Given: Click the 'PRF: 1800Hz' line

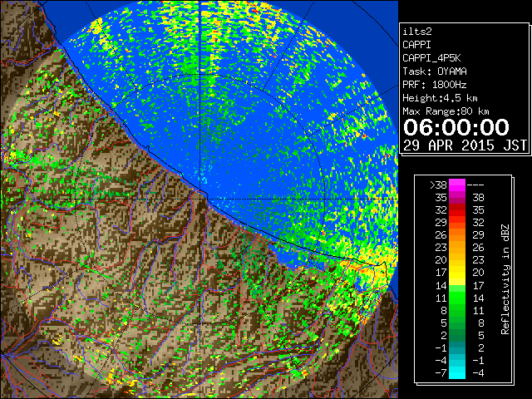Looking at the screenshot, I should (435, 85).
